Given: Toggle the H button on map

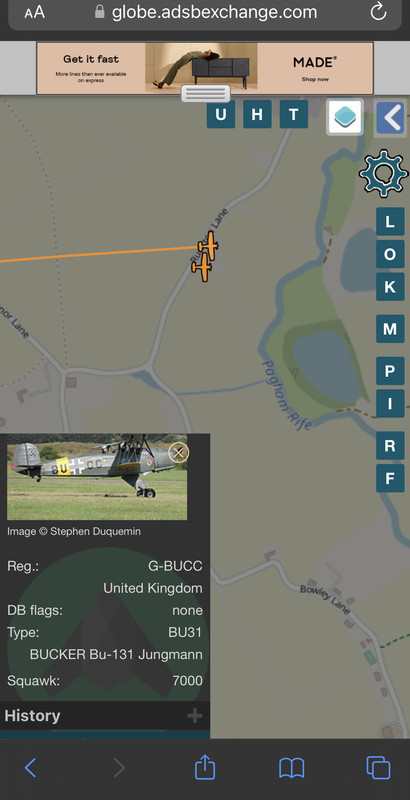Looking at the screenshot, I should pyautogui.click(x=257, y=114).
